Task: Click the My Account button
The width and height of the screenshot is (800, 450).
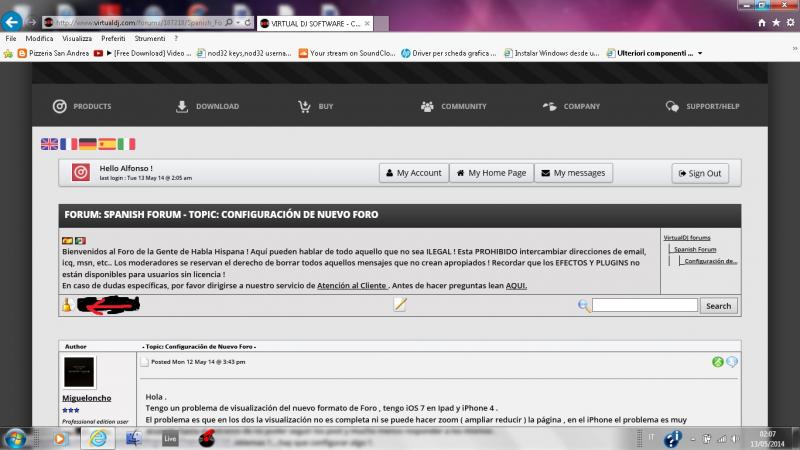Action: click(x=414, y=173)
